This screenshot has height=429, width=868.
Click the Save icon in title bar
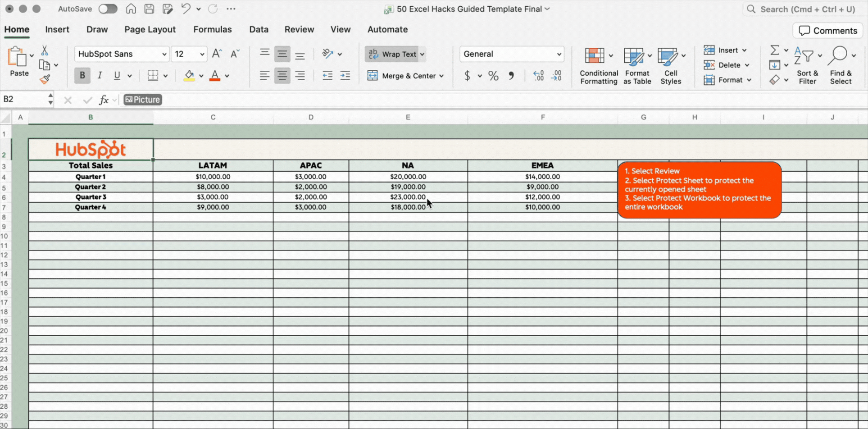[149, 9]
